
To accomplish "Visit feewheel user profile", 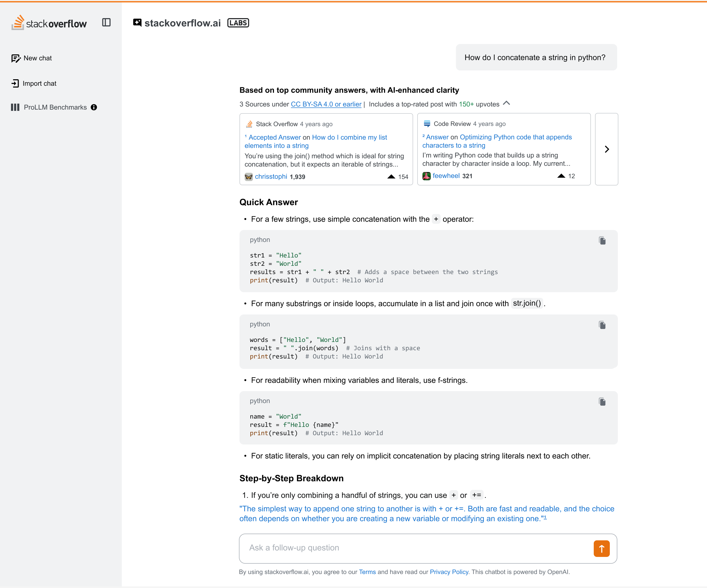I will click(446, 176).
